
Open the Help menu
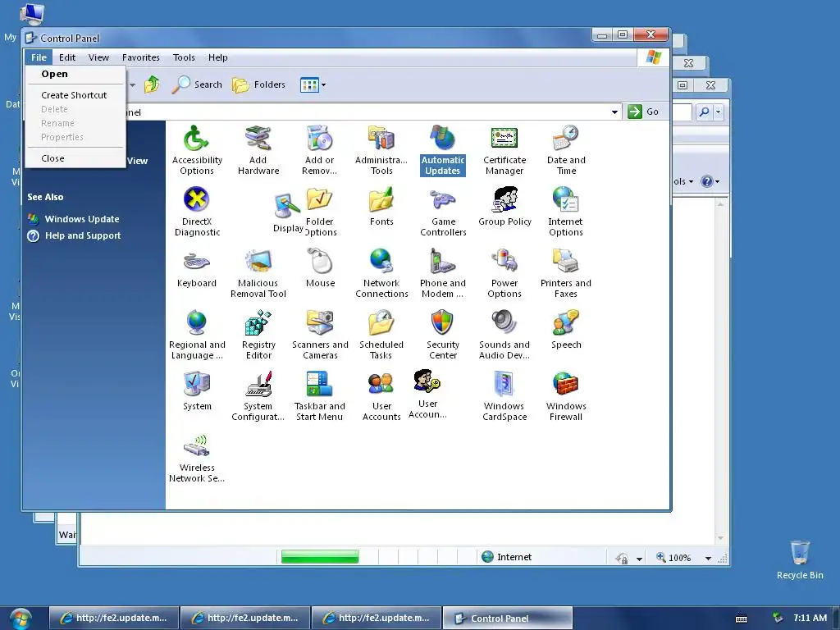coord(217,57)
